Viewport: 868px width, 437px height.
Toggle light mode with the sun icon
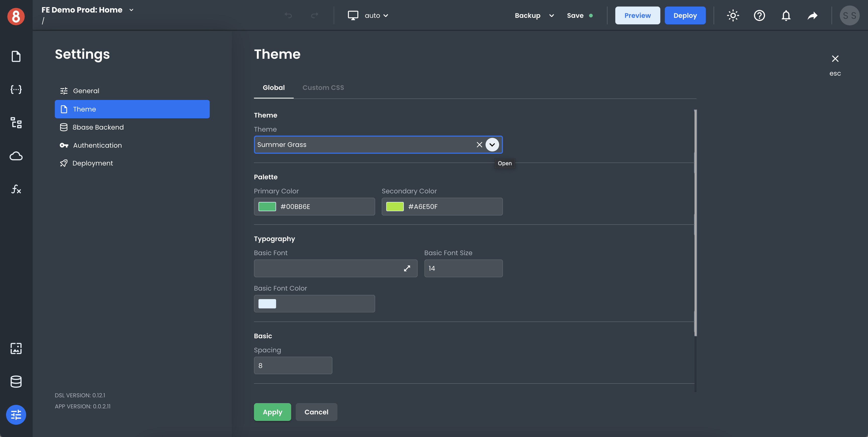point(732,16)
